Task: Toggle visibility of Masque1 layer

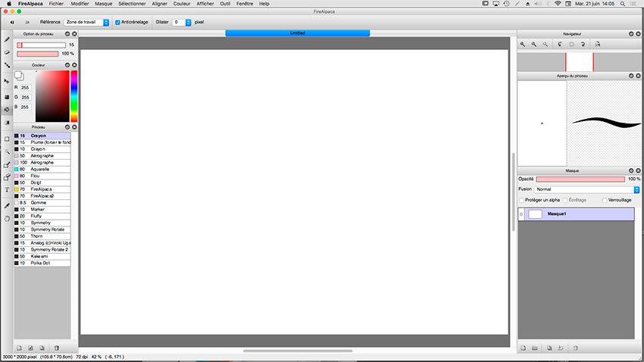Action: tap(521, 214)
